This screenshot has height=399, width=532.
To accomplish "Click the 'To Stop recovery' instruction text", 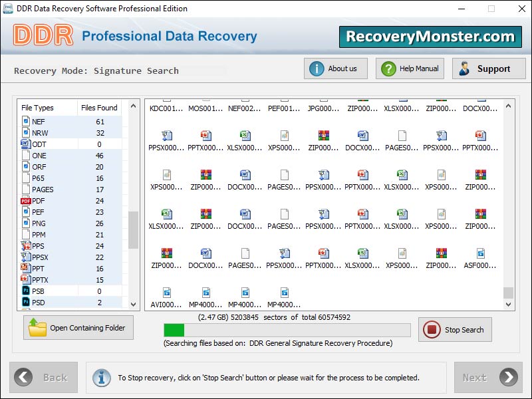I will [x=269, y=378].
